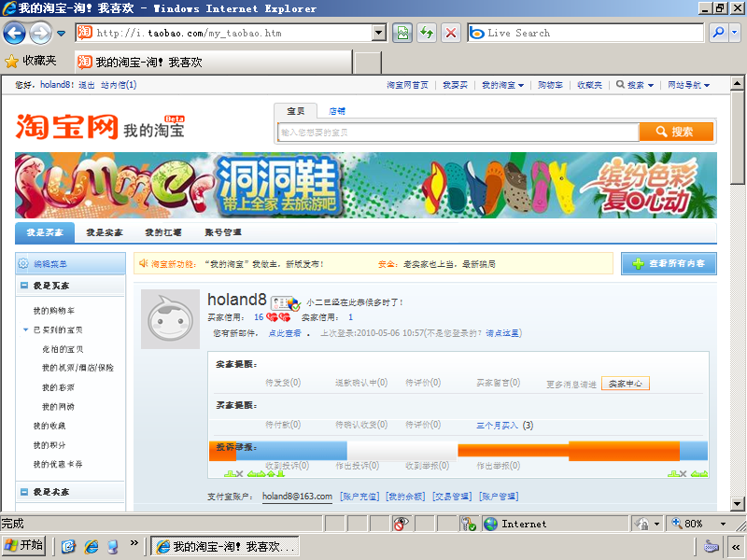Collapse the 已买到的宝贝 tree item
This screenshot has width=747, height=560.
(26, 329)
